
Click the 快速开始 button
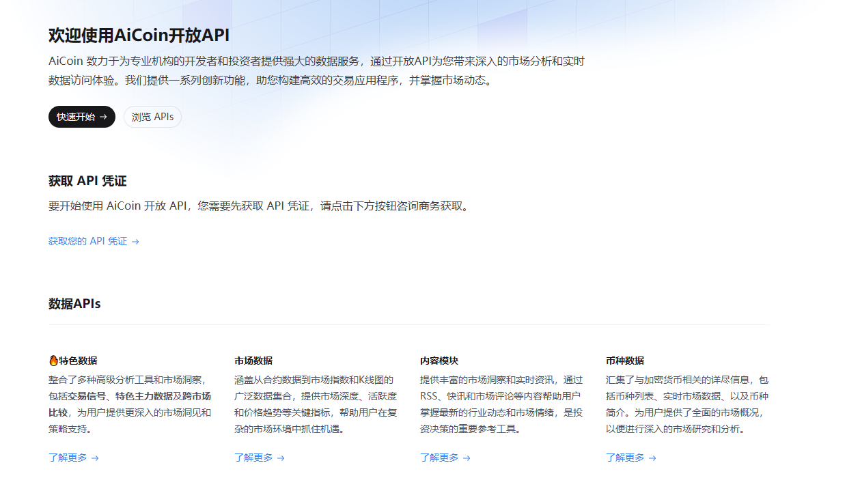(x=82, y=117)
